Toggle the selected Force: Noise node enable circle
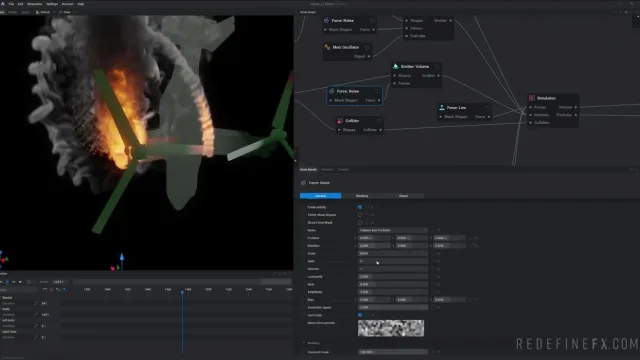The image size is (640, 360). tap(377, 91)
